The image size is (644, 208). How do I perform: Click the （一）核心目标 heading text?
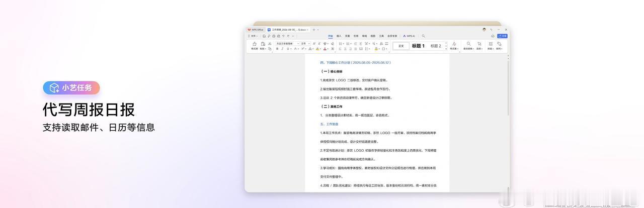point(332,71)
